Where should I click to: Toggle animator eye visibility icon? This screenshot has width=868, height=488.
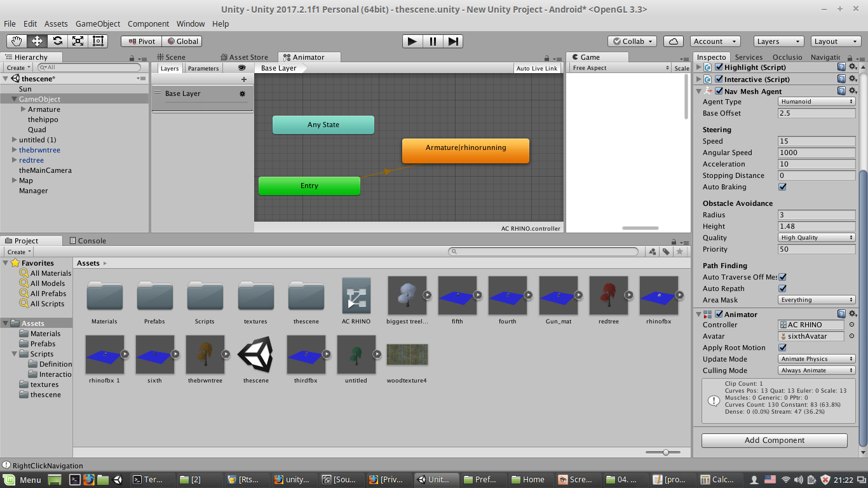point(241,68)
